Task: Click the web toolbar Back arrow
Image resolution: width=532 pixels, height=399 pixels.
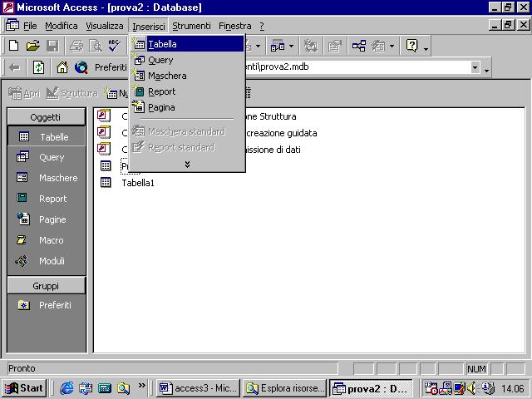Action: pos(14,67)
